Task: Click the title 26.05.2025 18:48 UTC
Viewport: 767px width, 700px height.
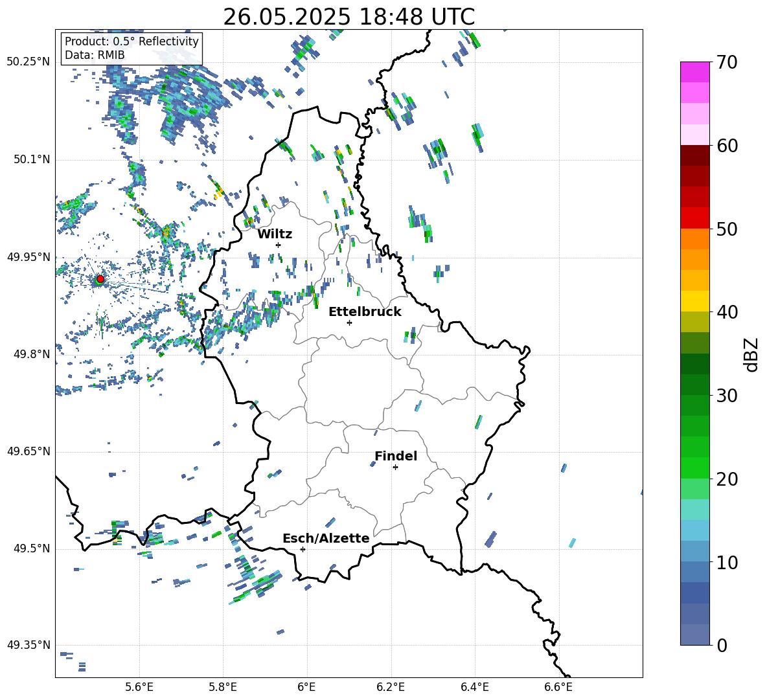Action: 349,17
